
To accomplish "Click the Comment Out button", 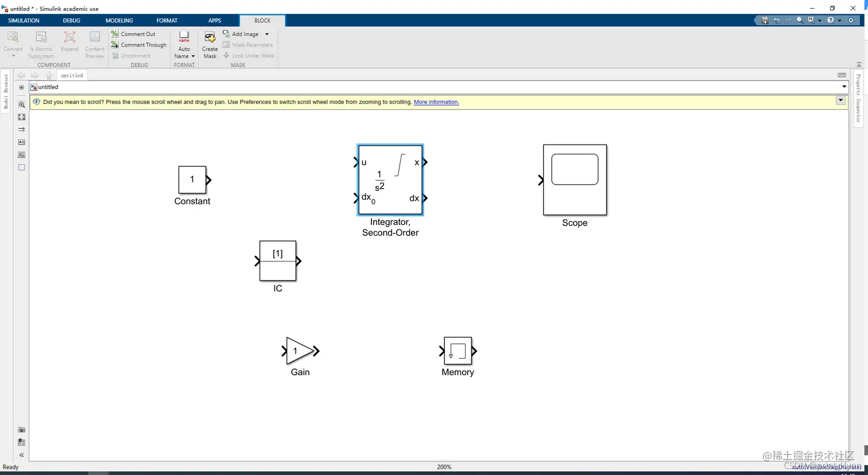I will pos(133,34).
